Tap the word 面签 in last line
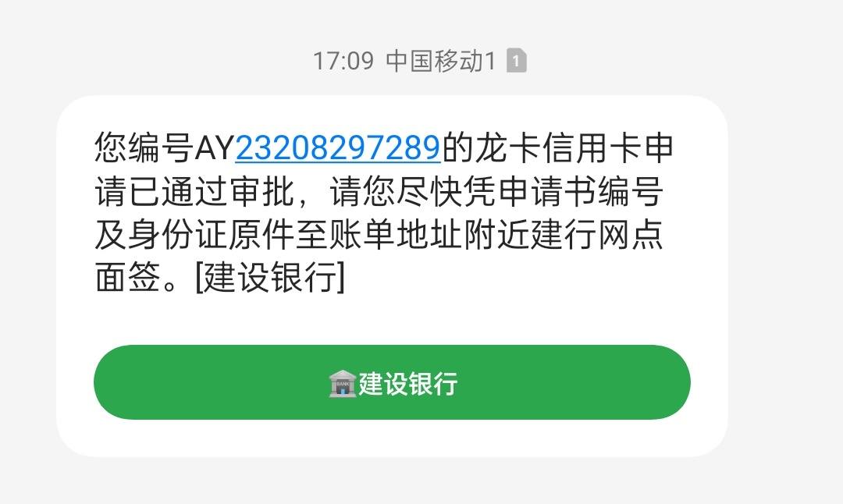The height and width of the screenshot is (504, 843). tap(128, 277)
